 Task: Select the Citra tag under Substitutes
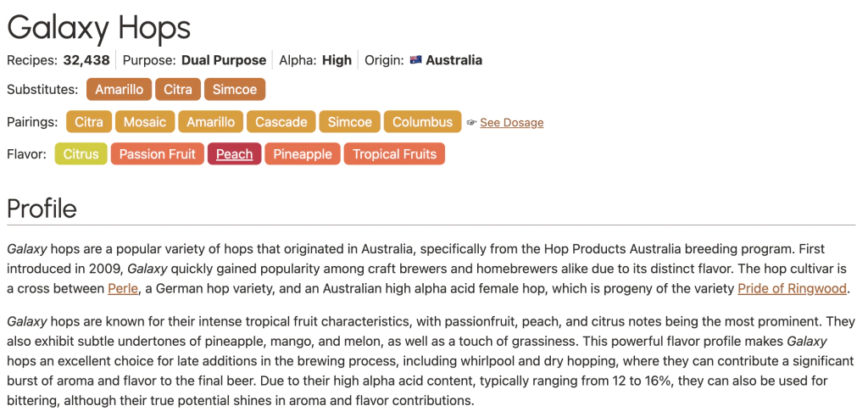pyautogui.click(x=178, y=90)
